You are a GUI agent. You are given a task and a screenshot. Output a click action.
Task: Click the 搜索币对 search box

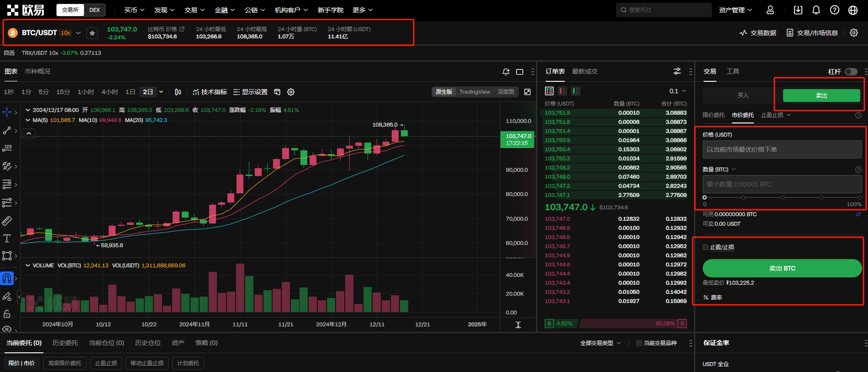(x=664, y=10)
